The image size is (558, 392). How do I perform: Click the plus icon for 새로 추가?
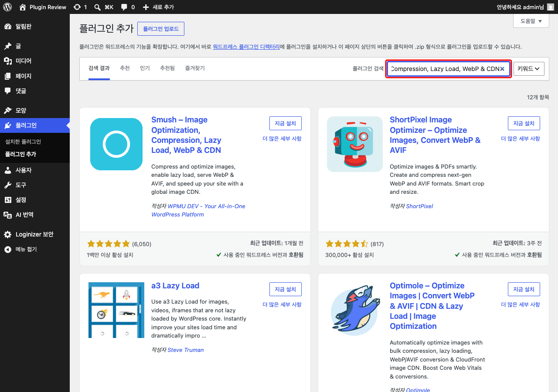(x=146, y=7)
